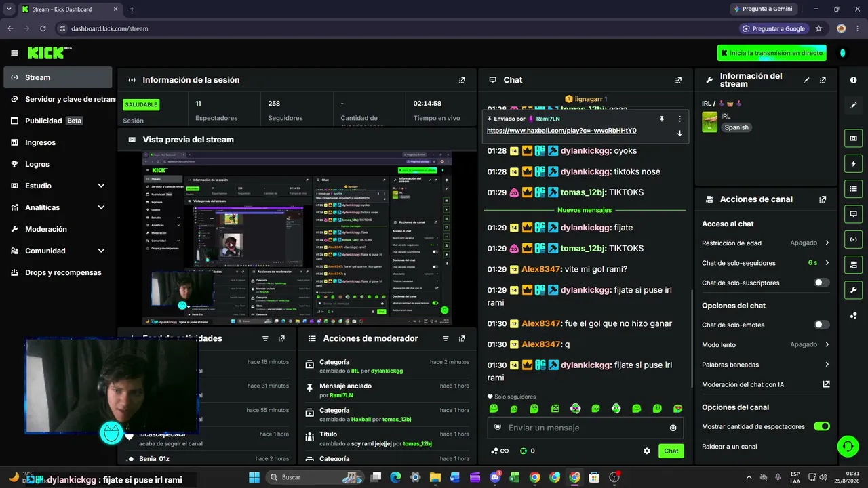
Task: Toggle Chat de solo-suscriptores switch
Action: click(821, 283)
